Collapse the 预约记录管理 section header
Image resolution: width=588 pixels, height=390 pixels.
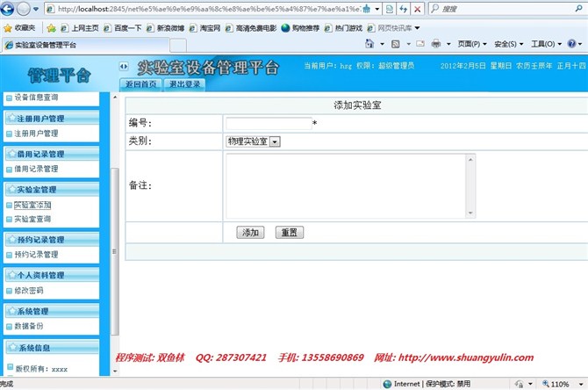(52, 240)
